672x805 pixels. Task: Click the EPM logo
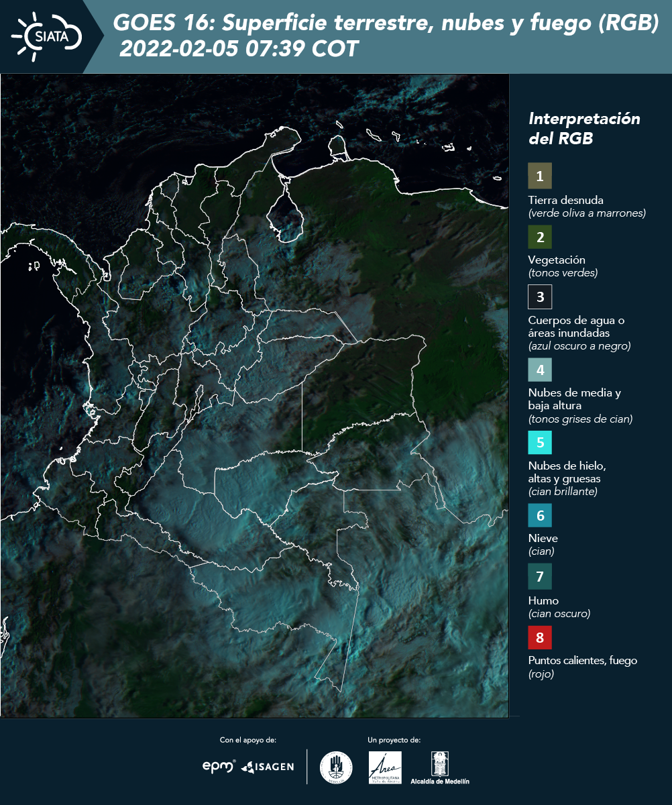tap(219, 766)
